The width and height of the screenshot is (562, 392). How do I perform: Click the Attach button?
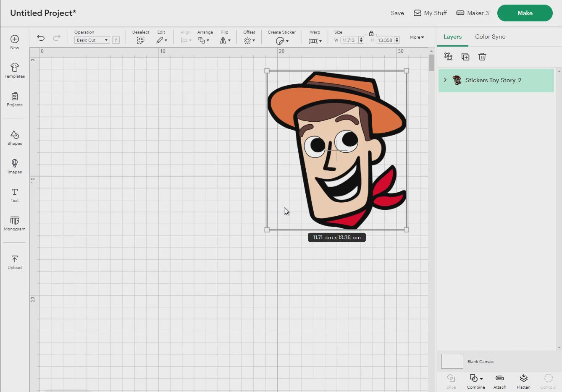500,382
